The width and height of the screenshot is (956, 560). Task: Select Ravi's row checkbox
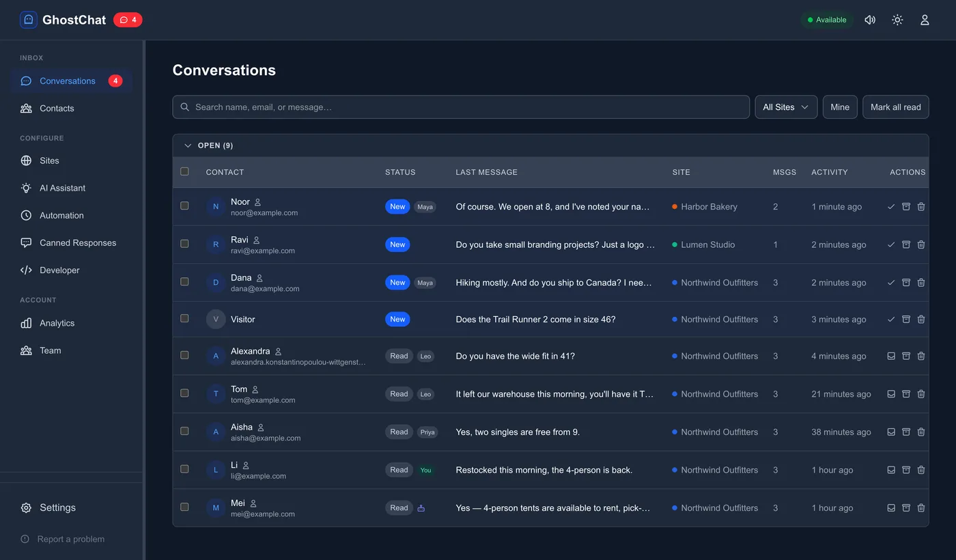pyautogui.click(x=184, y=244)
